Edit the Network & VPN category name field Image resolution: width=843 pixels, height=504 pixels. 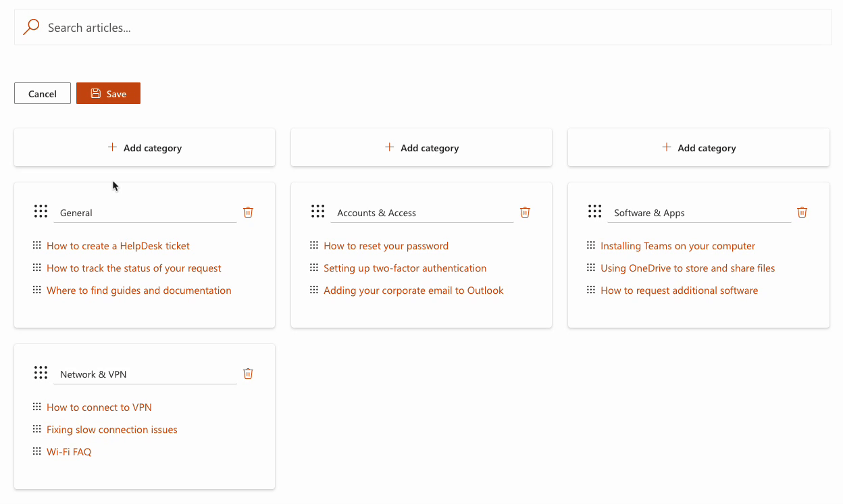[145, 374]
